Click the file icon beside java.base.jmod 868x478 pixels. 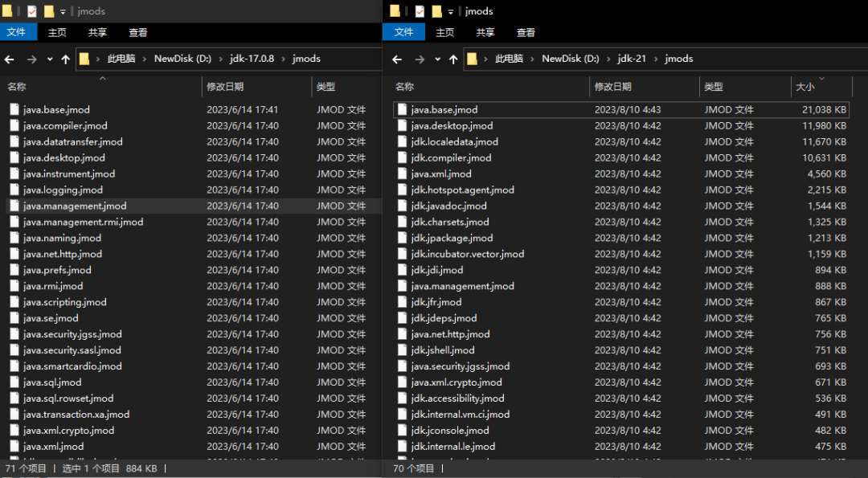pos(13,109)
